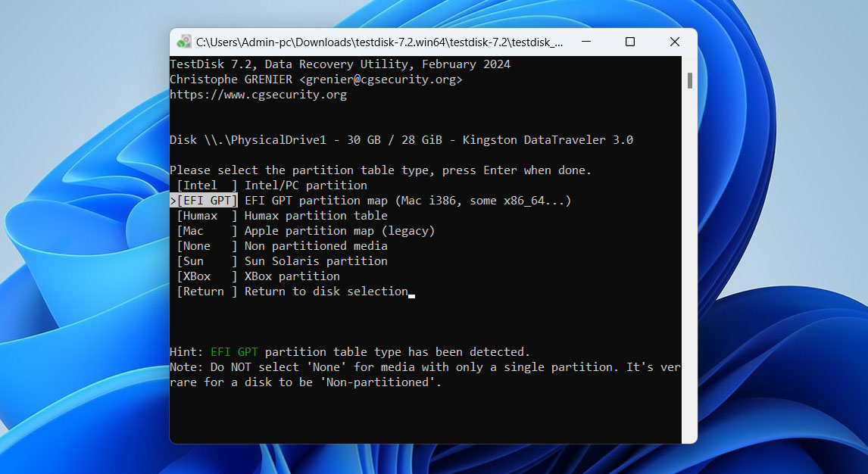Viewport: 868px width, 474px height.
Task: Choose the [XBox] XBox partition option
Action: [x=258, y=276]
